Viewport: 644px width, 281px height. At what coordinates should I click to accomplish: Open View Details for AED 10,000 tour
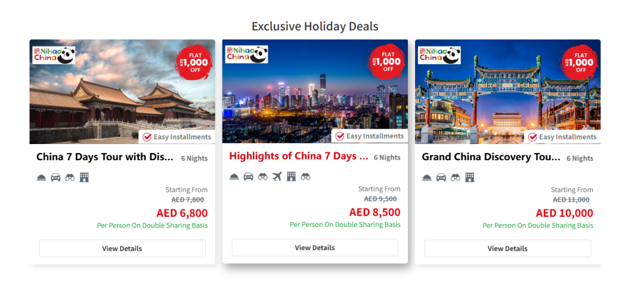pyautogui.click(x=507, y=249)
